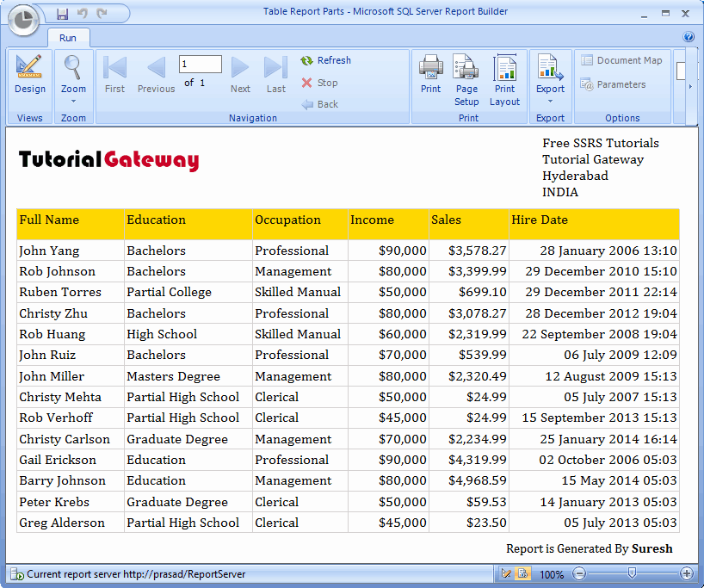Open Help with the question mark icon
Viewport: 704px width, 588px height.
click(x=689, y=37)
